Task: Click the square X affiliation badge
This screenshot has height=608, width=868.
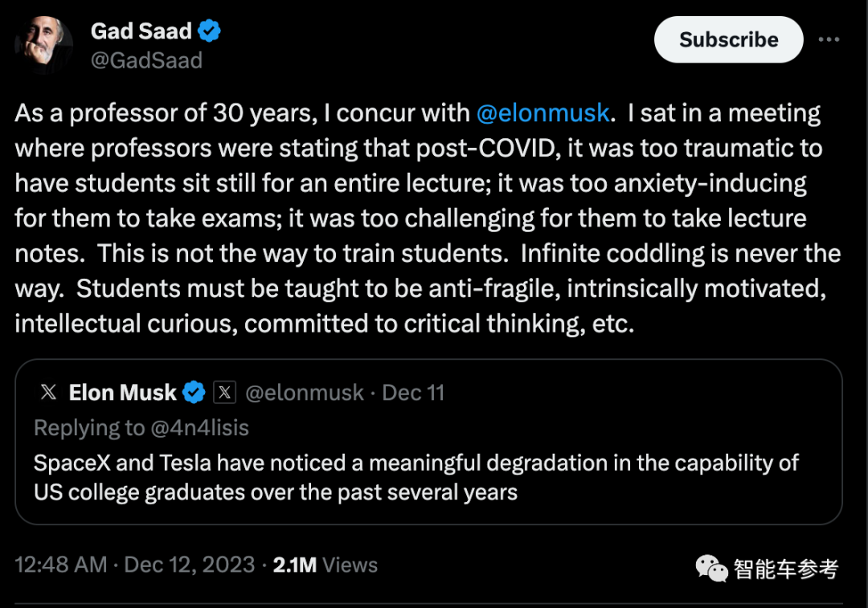Action: [x=225, y=392]
